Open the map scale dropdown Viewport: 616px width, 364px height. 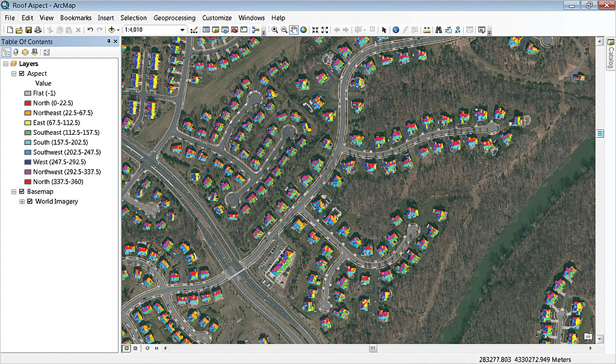(x=182, y=30)
